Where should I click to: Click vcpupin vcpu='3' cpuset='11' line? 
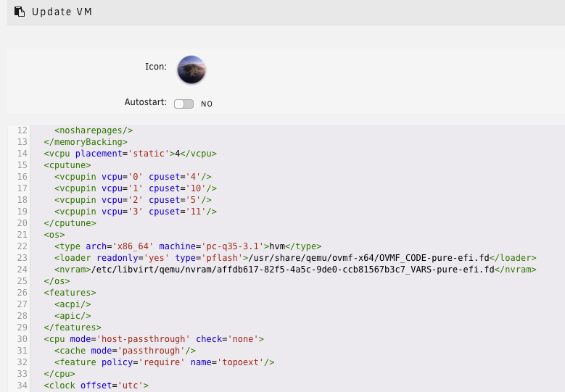(136, 212)
